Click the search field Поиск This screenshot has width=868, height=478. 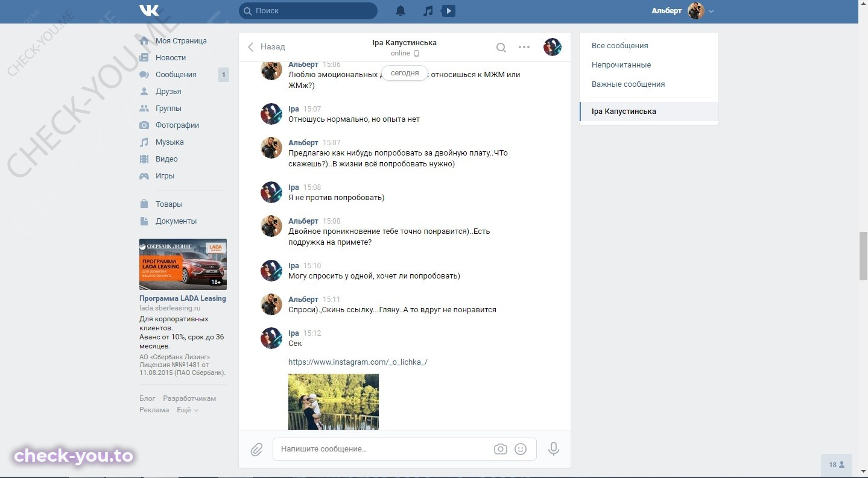308,11
